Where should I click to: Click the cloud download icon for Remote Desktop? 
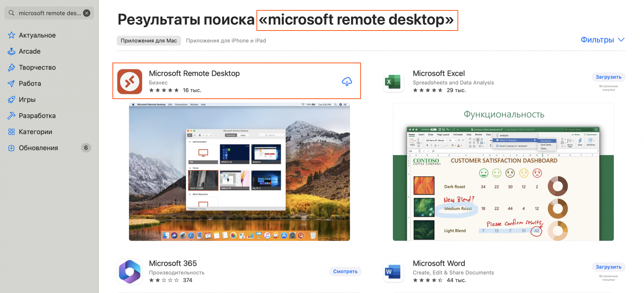[x=347, y=82]
